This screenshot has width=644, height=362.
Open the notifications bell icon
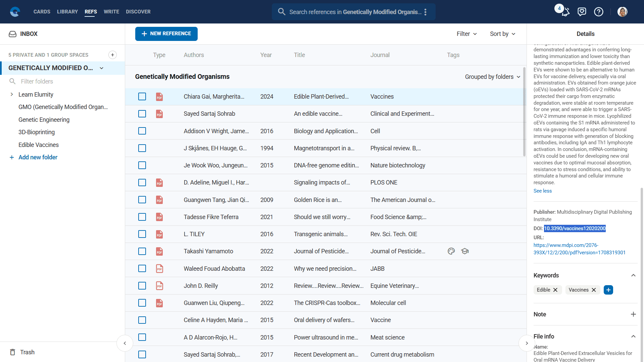tap(565, 12)
